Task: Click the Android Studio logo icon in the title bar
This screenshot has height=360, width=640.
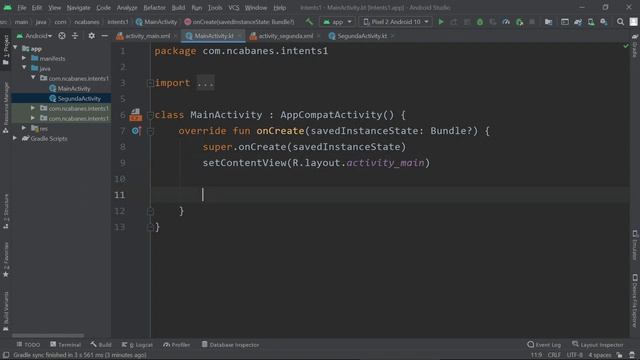Action: click(7, 7)
